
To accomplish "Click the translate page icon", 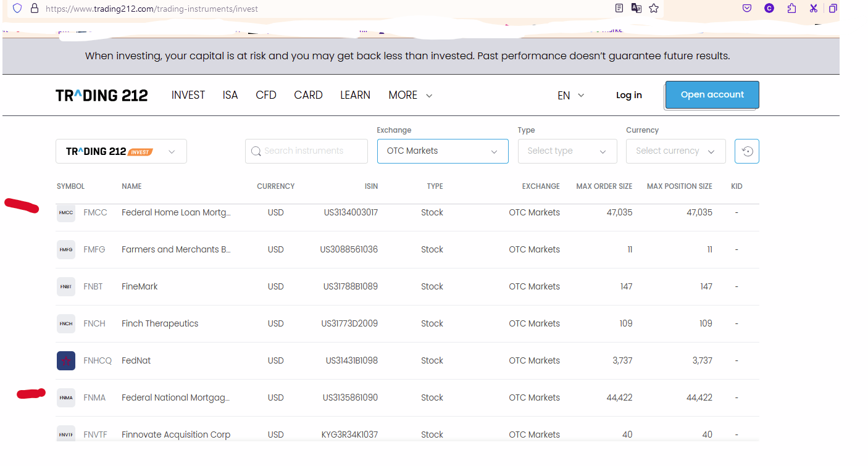I will click(x=636, y=8).
